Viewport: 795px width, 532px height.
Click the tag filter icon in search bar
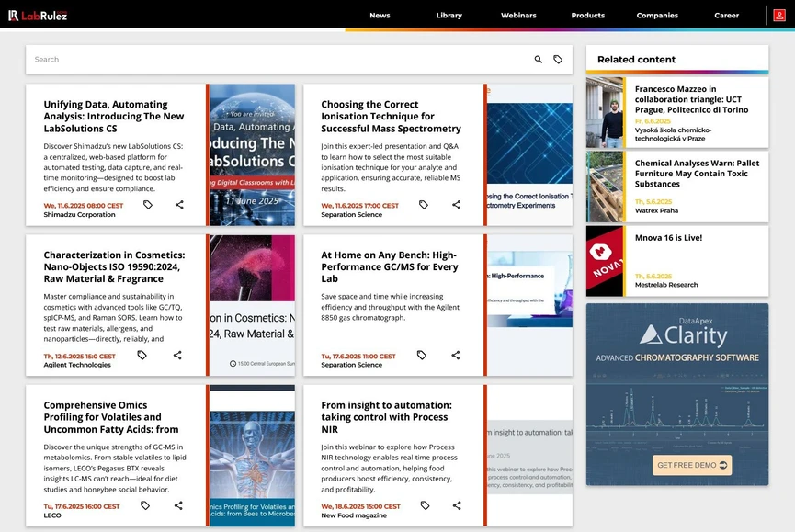tap(558, 60)
